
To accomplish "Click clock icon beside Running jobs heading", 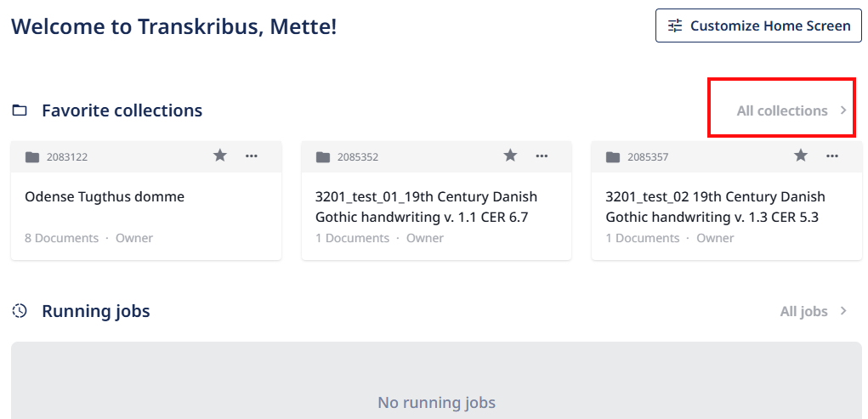I will tap(20, 311).
